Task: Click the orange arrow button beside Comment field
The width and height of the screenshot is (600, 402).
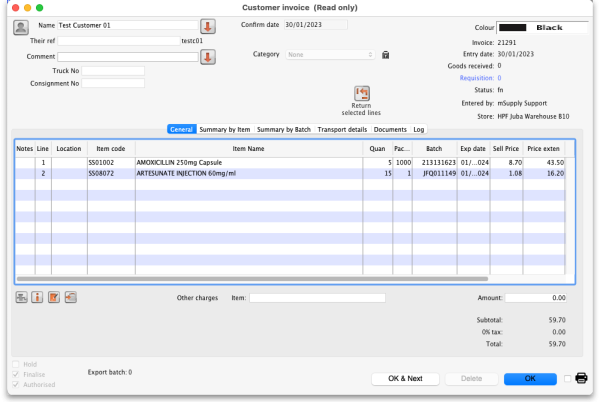Action: 208,57
